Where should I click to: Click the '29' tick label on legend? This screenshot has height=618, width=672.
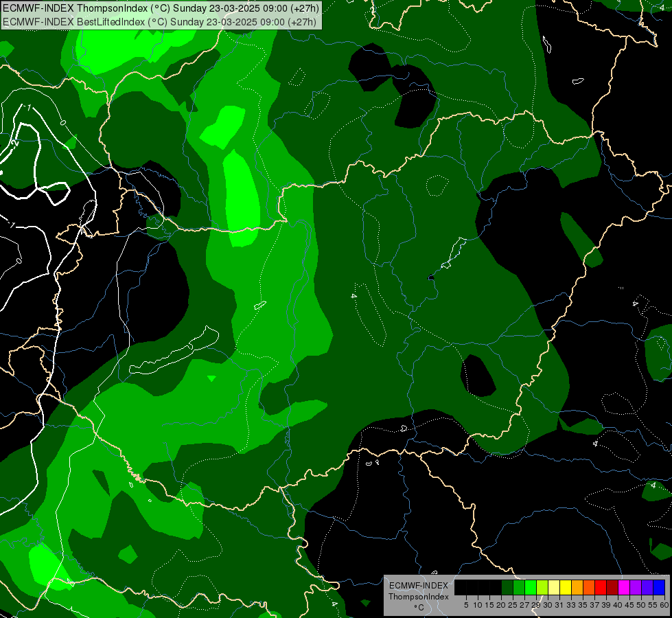pos(535,605)
